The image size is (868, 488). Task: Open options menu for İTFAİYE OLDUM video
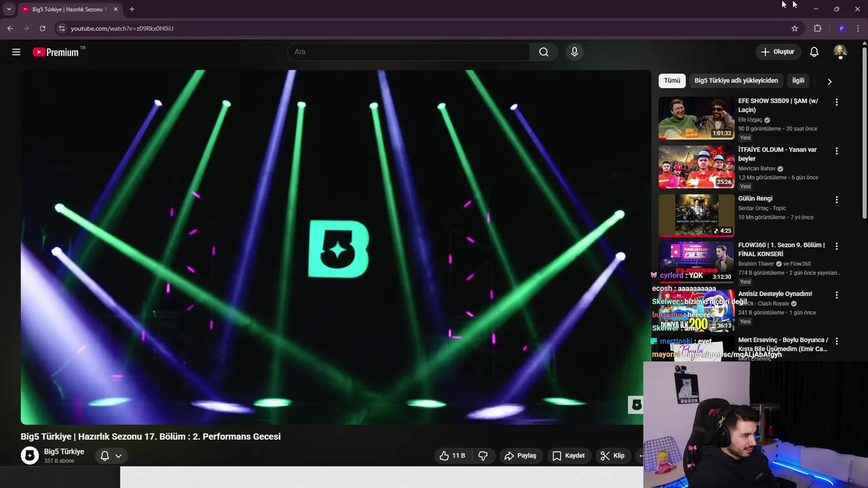tap(836, 151)
